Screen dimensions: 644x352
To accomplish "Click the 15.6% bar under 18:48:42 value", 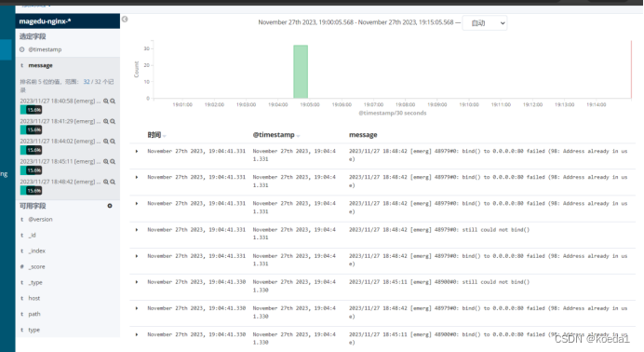I will point(32,191).
